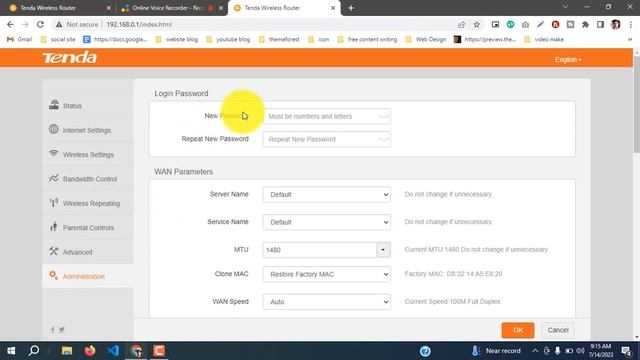Switch to Online Voice Recorder tab

point(171,8)
